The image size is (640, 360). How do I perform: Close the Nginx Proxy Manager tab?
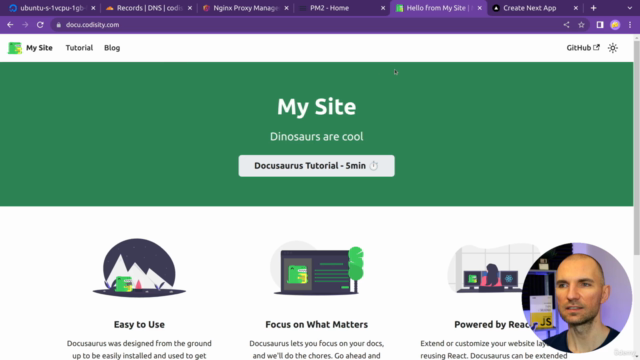(286, 8)
